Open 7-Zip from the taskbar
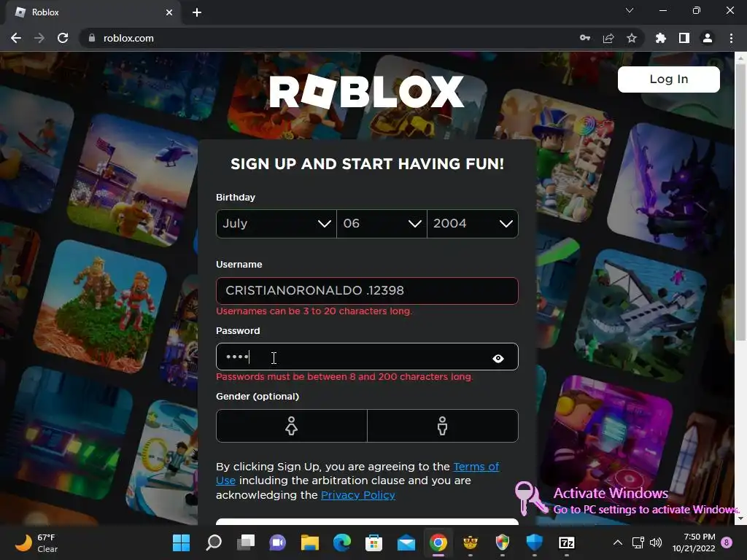 point(566,542)
